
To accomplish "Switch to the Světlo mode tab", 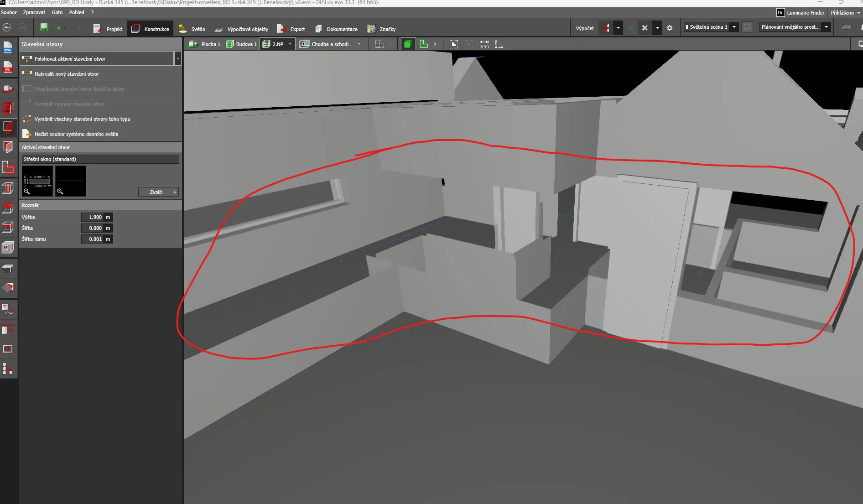I will [192, 29].
